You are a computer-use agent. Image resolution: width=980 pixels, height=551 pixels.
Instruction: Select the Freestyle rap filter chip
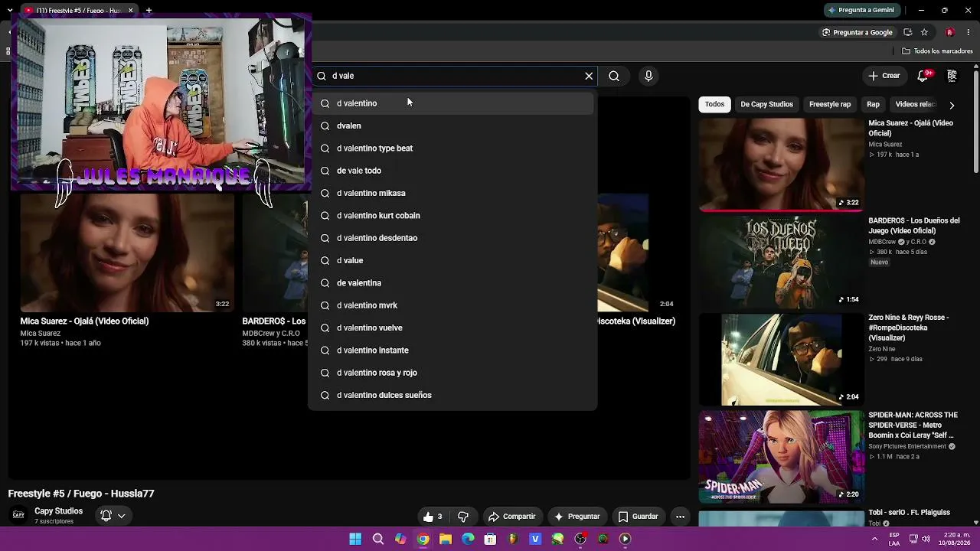(830, 104)
